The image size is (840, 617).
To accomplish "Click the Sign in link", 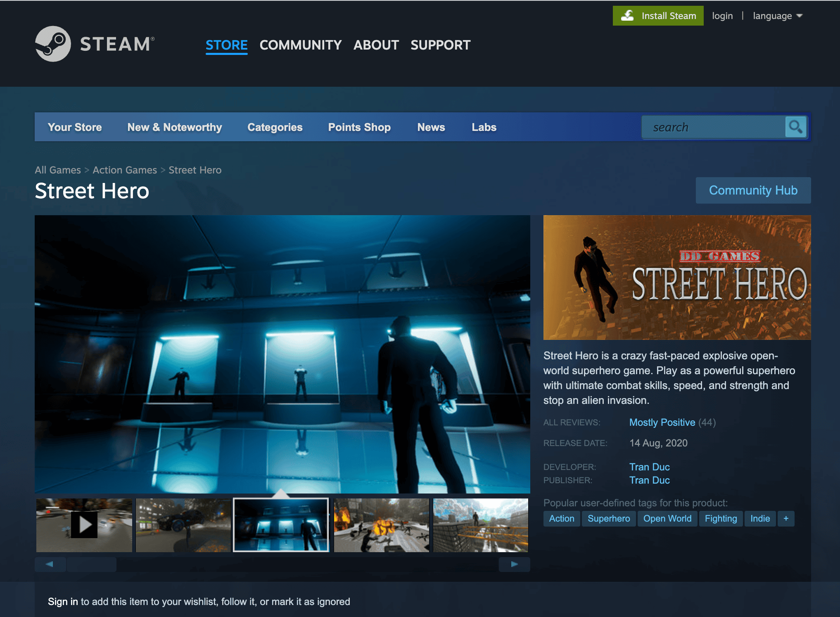I will [x=63, y=602].
